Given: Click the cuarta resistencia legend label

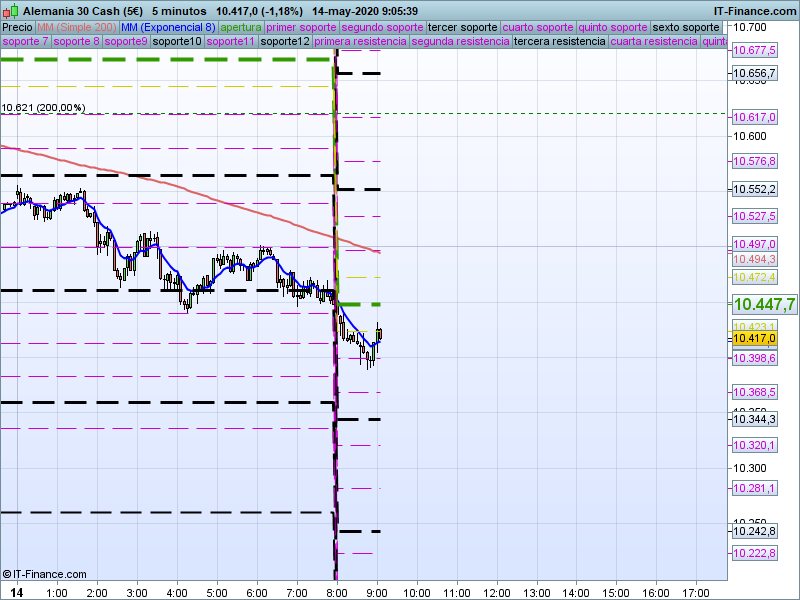Looking at the screenshot, I should [654, 42].
